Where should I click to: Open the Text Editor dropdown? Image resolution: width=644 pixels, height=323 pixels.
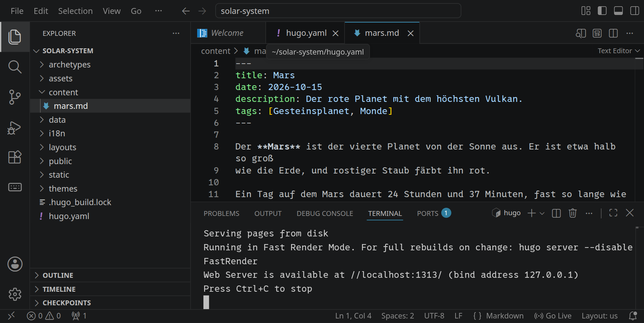(x=619, y=51)
